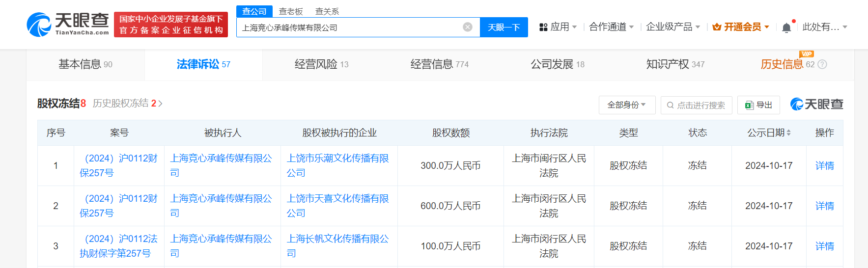The height and width of the screenshot is (268, 868).
Task: Open the 历史信息 VIP tab
Action: (787, 64)
